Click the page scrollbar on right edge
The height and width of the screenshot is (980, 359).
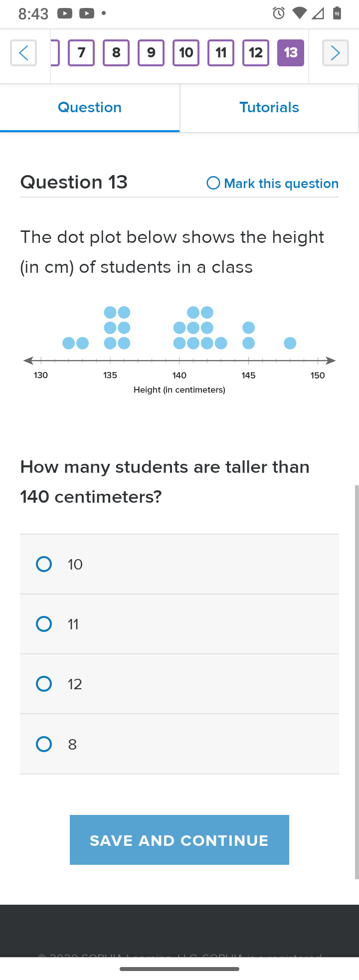(x=357, y=682)
